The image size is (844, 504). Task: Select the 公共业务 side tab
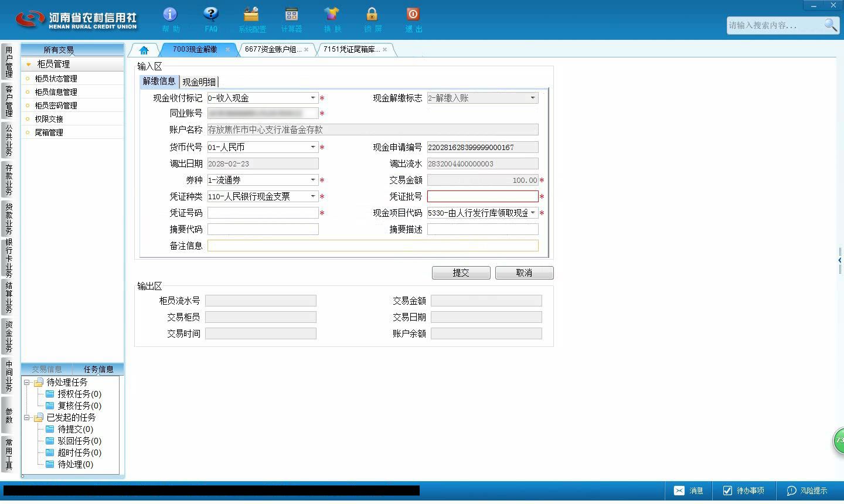point(9,139)
